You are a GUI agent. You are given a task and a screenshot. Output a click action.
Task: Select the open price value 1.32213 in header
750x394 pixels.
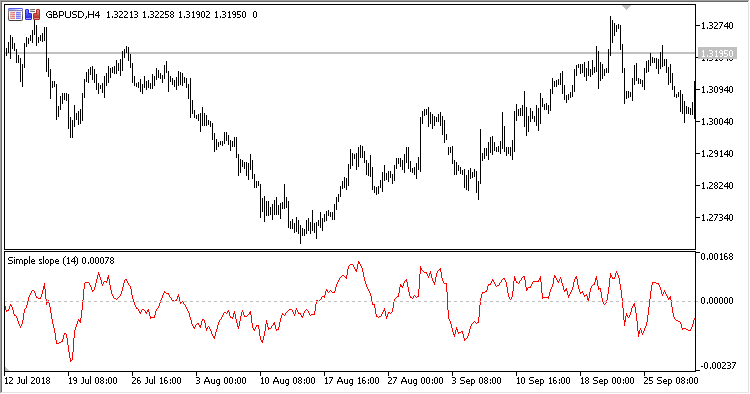pos(122,15)
